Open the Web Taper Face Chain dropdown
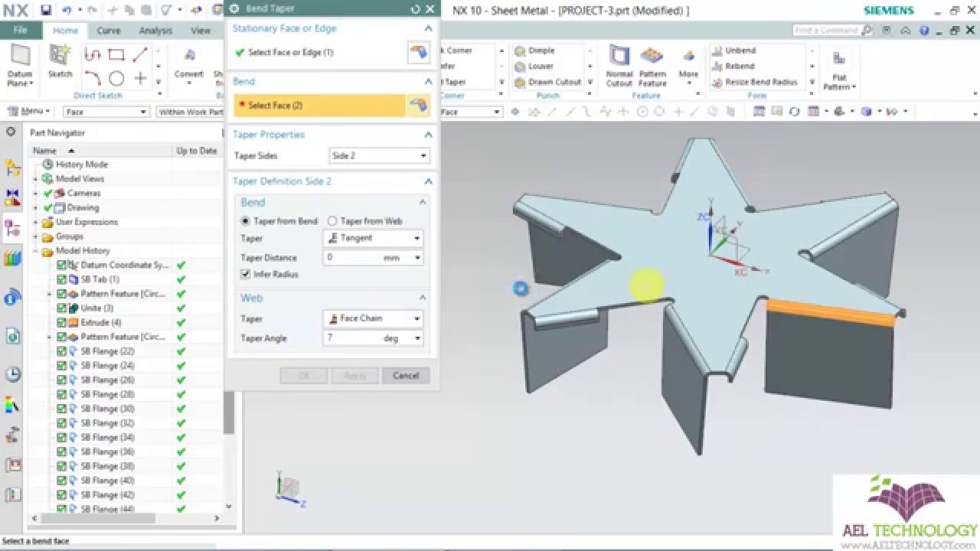 pos(374,318)
